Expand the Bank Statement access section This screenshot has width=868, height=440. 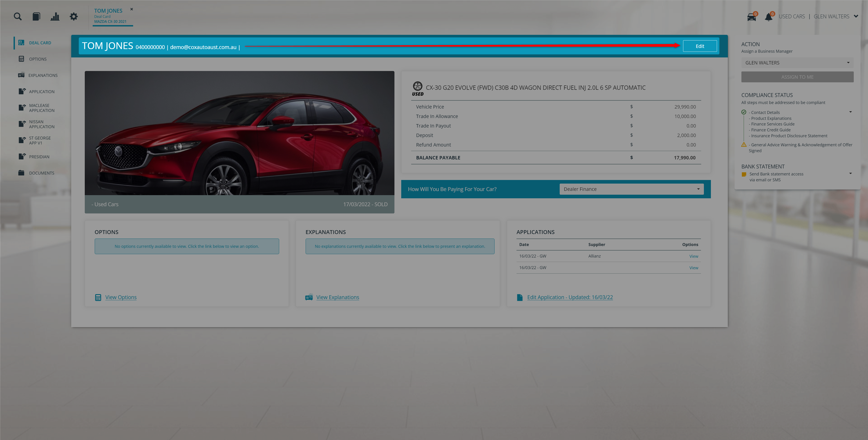[x=850, y=174]
